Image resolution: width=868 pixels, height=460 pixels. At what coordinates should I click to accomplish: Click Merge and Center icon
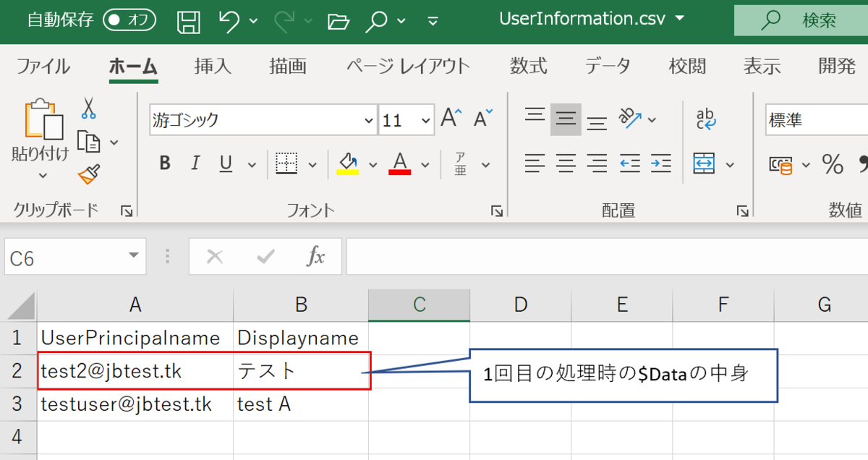[x=705, y=163]
